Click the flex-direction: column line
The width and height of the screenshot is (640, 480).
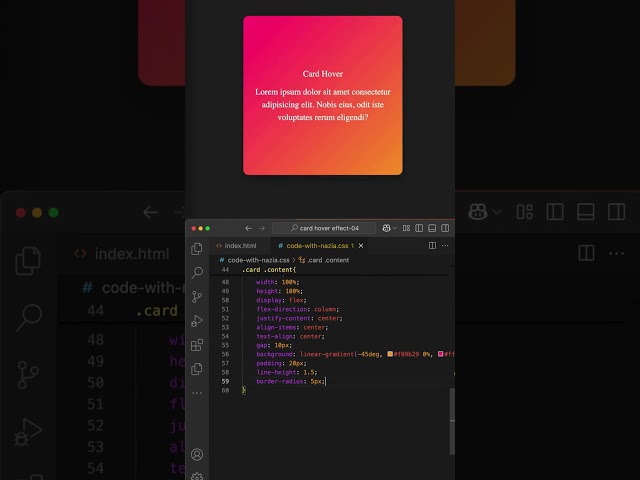point(298,309)
